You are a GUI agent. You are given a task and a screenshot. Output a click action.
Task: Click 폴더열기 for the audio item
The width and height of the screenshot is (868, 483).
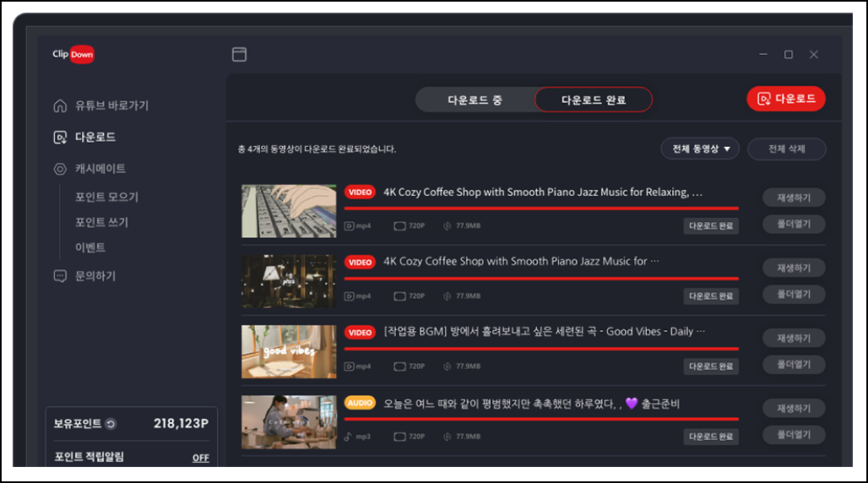click(794, 435)
